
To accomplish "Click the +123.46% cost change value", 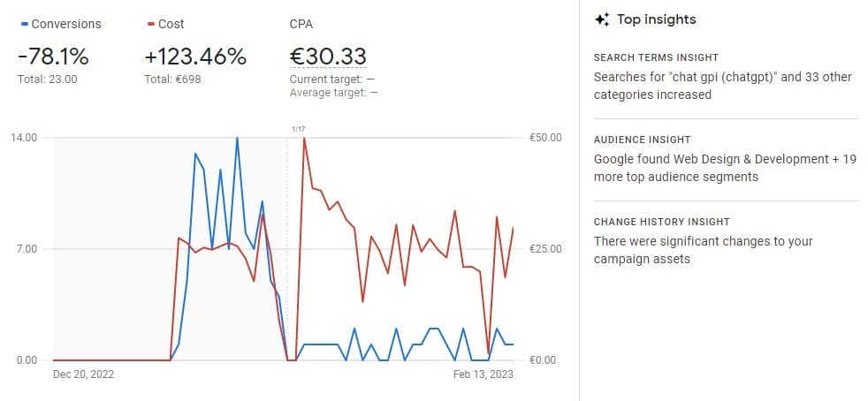I will 194,57.
